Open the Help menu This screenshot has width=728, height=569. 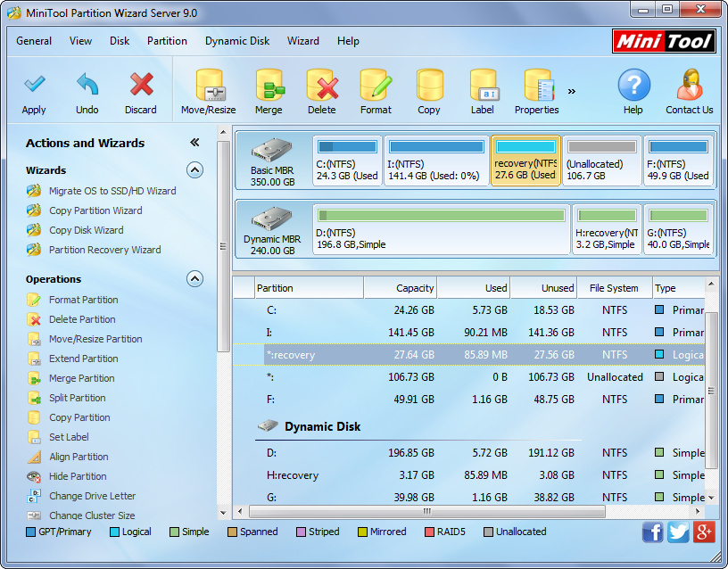pos(348,41)
